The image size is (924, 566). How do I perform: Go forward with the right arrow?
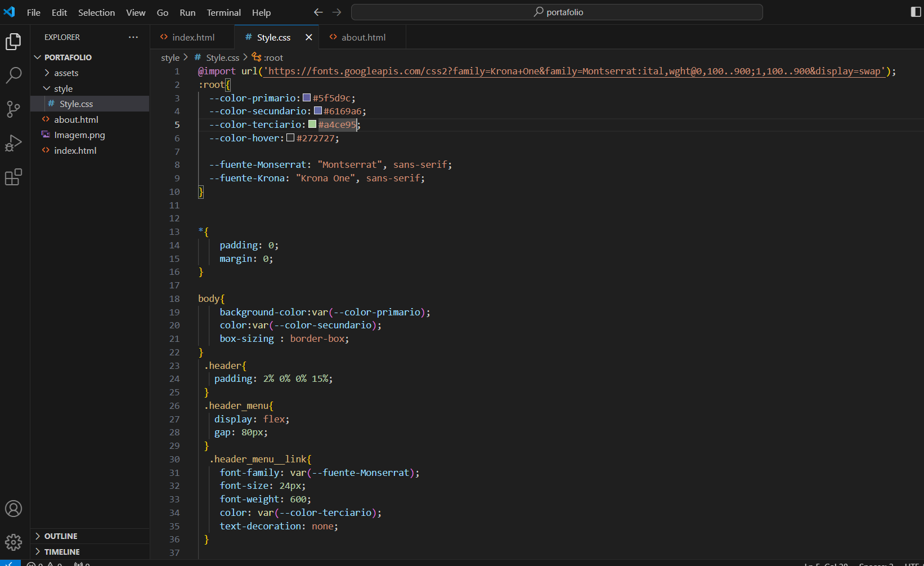click(x=337, y=12)
